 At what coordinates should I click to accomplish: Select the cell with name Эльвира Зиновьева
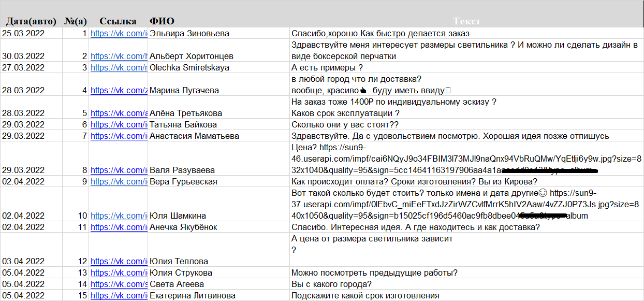(x=218, y=33)
